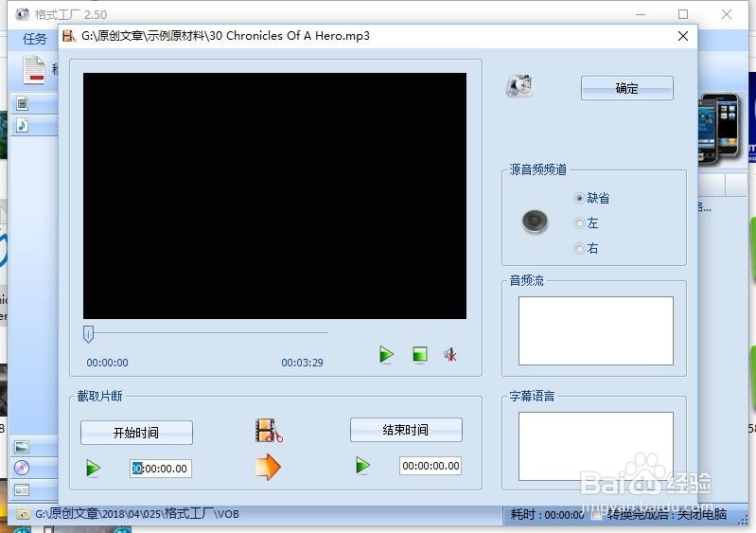
Task: Click the remove document icon in main toolbar
Action: pyautogui.click(x=34, y=70)
